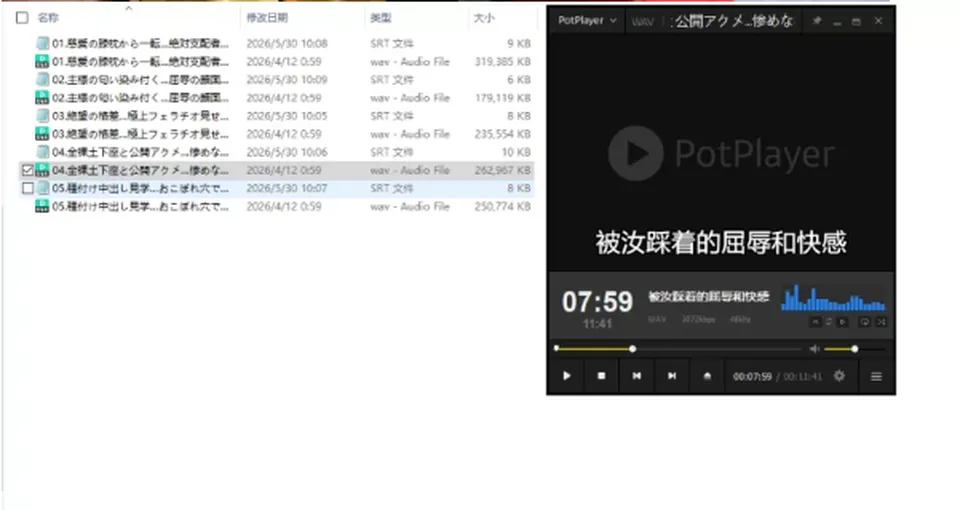
Task: Click the PotPlayer logo in the video area
Action: pyautogui.click(x=721, y=153)
